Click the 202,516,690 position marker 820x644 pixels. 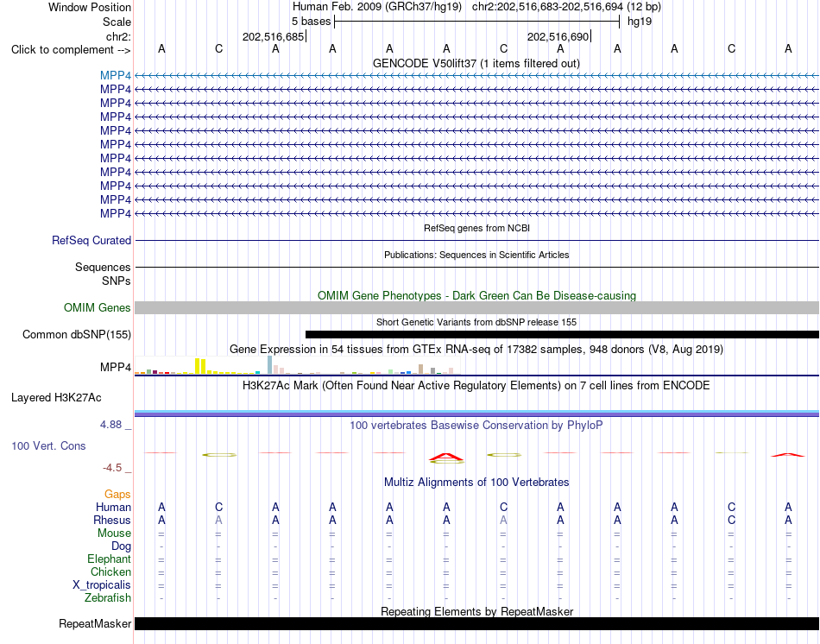558,36
